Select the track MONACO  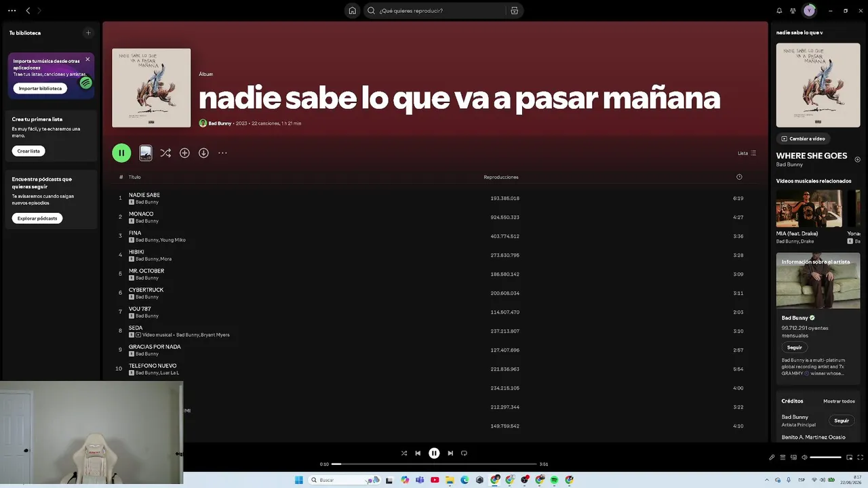[x=141, y=214]
